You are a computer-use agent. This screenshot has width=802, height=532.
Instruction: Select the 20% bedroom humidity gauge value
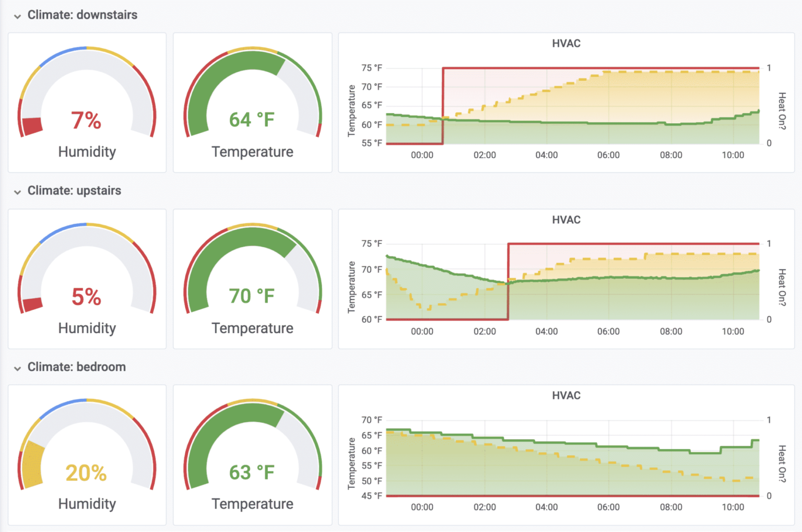click(86, 473)
